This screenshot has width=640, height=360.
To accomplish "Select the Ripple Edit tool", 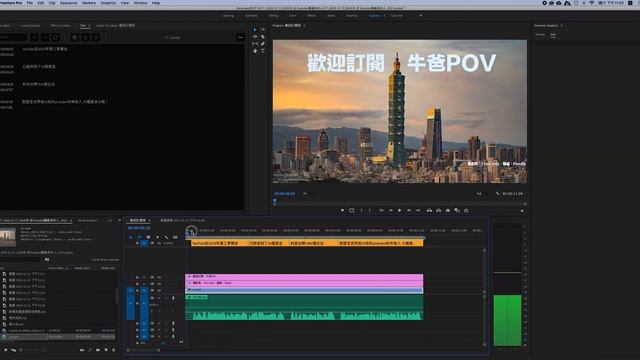I will coord(255,37).
